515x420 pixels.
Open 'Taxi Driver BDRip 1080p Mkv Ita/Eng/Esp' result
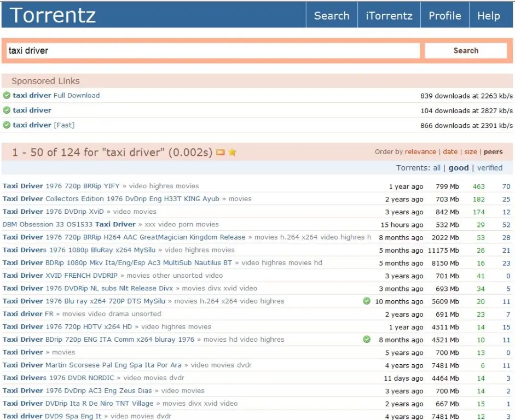click(x=117, y=263)
